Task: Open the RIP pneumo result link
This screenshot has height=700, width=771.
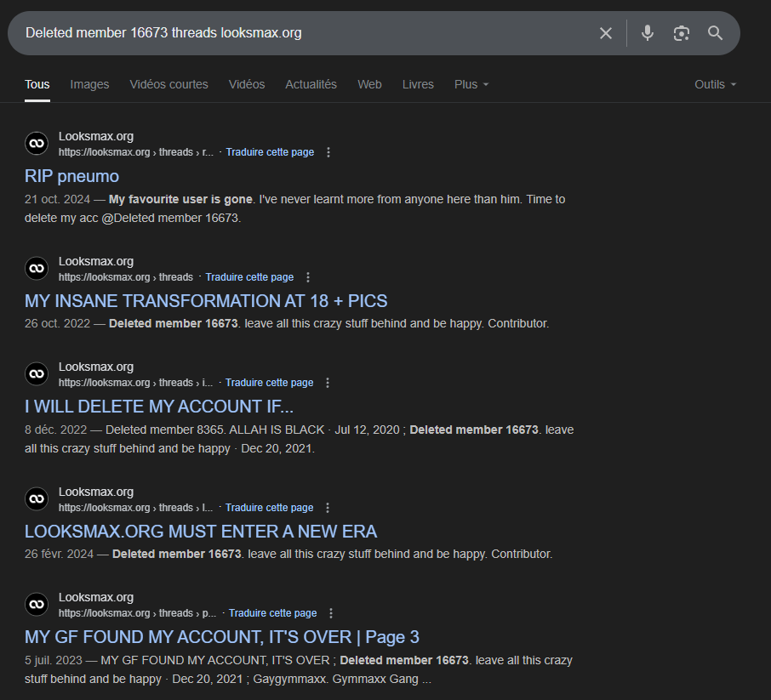Action: 71,176
